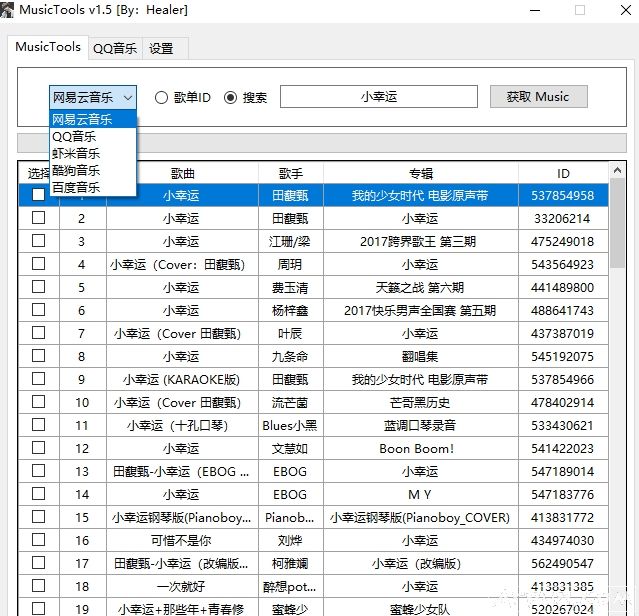Check the box for row 2
Viewport: 639px width, 616px height.
coord(38,218)
